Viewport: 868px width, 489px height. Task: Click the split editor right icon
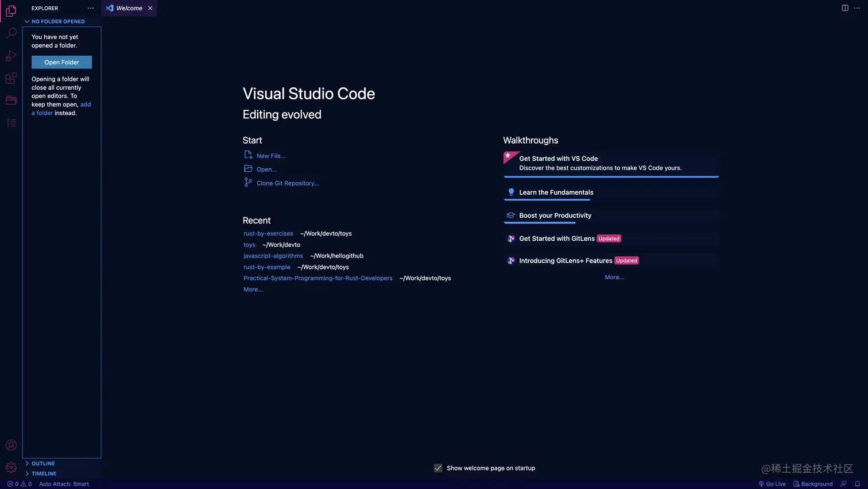coord(845,8)
